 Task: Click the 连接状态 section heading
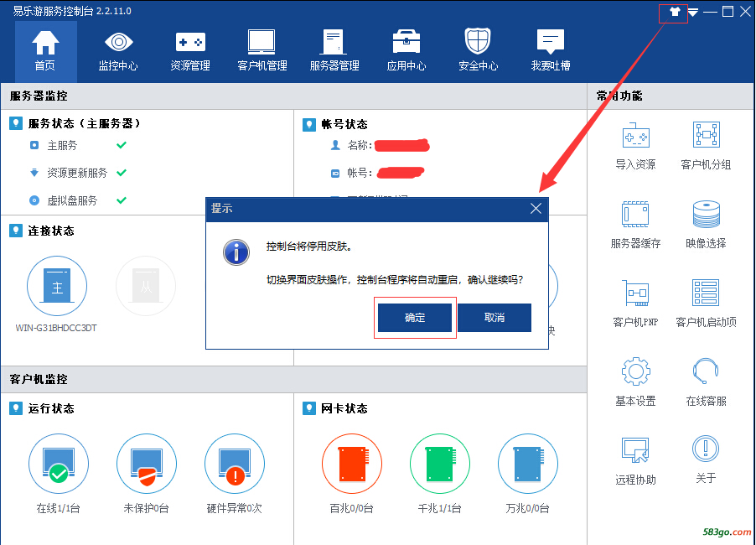(x=50, y=231)
